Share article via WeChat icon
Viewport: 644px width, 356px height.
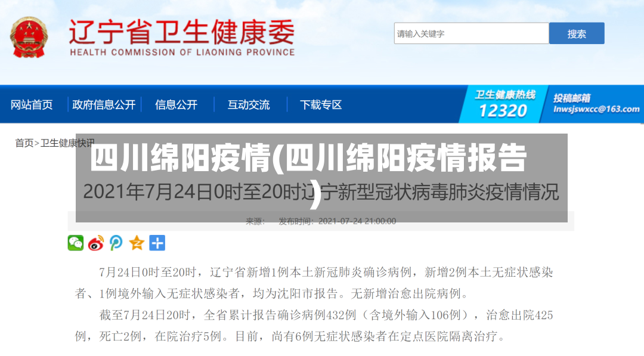point(76,243)
